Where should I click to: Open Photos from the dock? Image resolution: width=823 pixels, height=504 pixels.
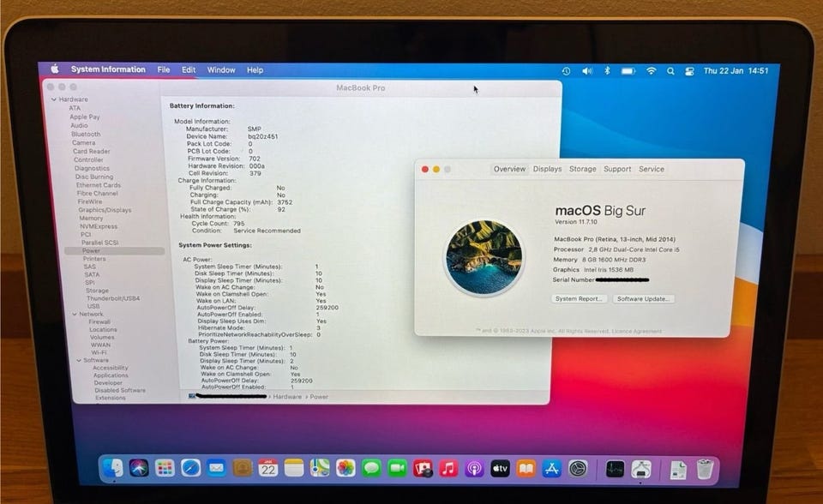pos(345,468)
